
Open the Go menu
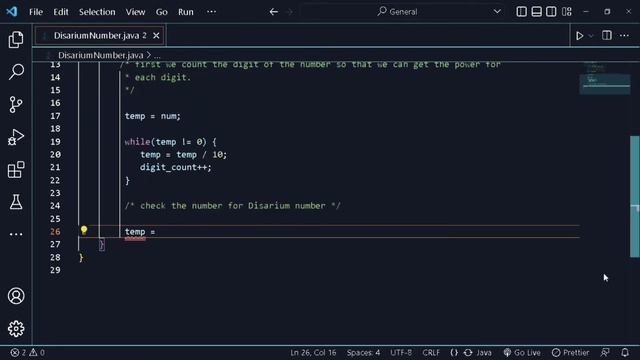point(162,12)
